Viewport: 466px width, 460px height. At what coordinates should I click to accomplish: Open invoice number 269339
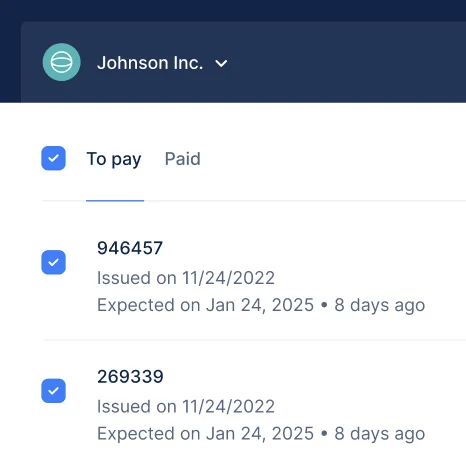click(130, 377)
